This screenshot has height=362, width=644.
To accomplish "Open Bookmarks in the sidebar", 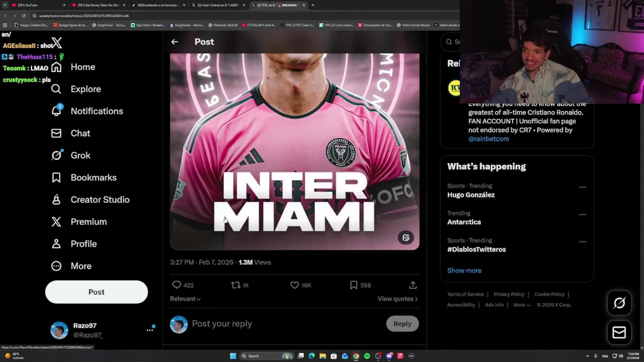I will pos(84,177).
